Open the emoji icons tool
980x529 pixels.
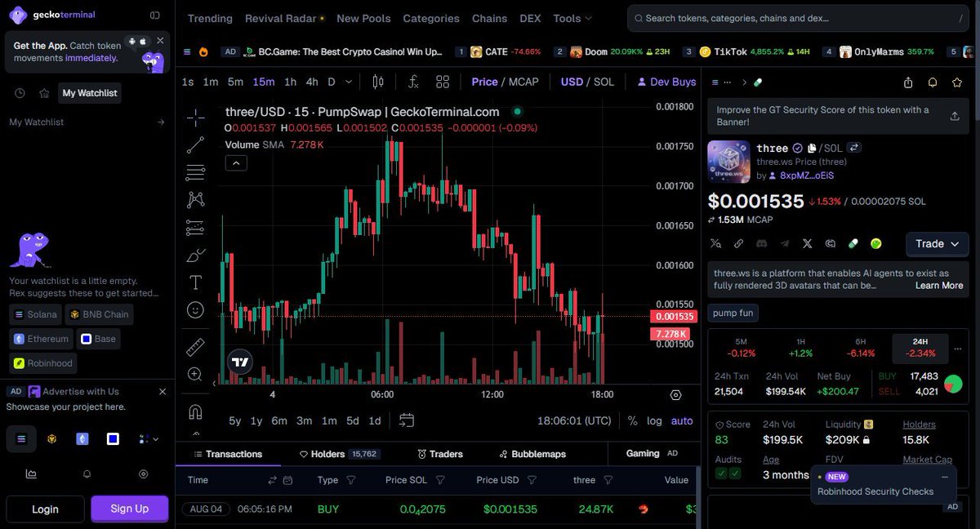tap(195, 310)
